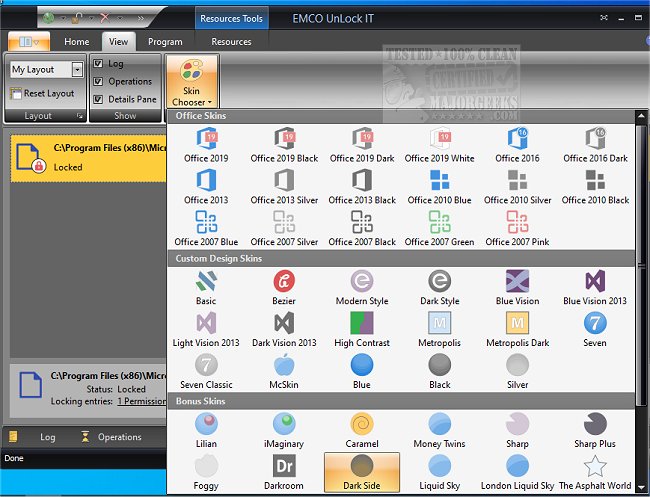Select the Blue sphere skin

362,372
